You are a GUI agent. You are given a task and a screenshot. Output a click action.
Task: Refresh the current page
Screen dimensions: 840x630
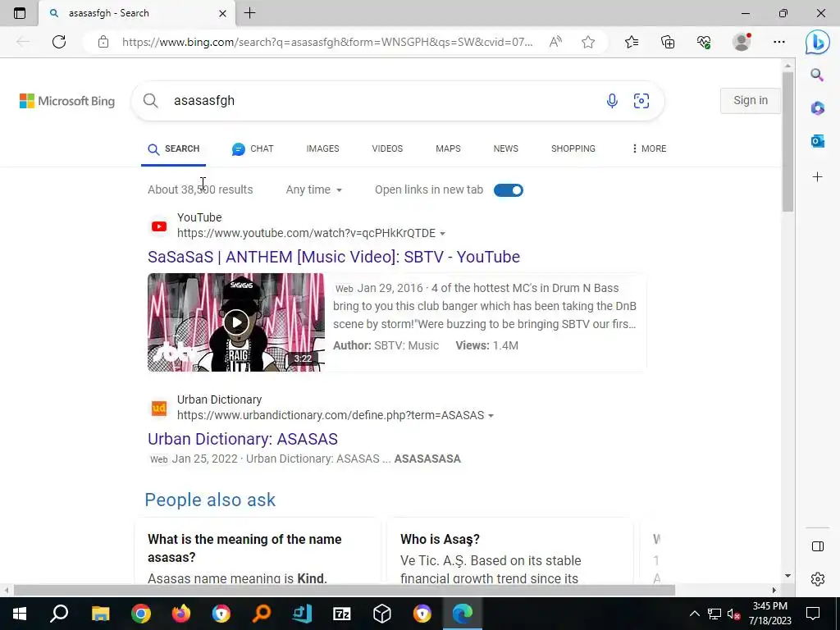tap(59, 42)
